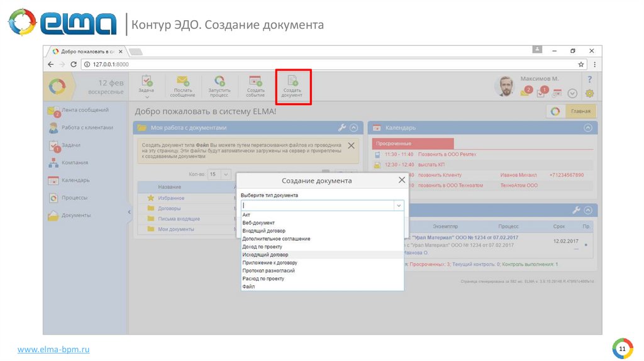The image size is (644, 361).
Task: Open the settings gear icon
Action: click(589, 93)
